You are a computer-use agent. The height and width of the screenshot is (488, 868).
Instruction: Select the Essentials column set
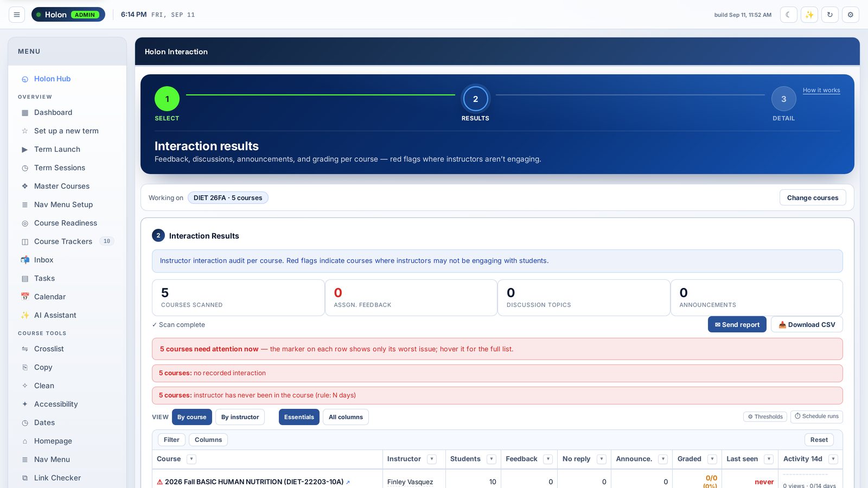click(x=299, y=417)
